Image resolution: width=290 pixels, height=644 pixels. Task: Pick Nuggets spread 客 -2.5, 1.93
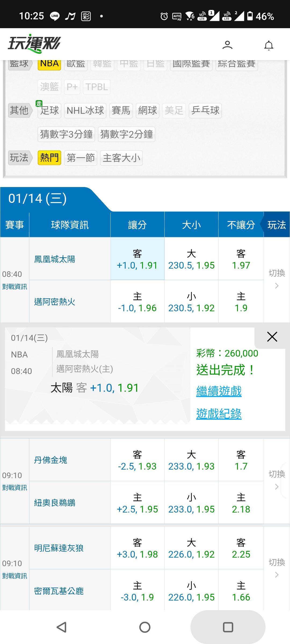click(137, 460)
